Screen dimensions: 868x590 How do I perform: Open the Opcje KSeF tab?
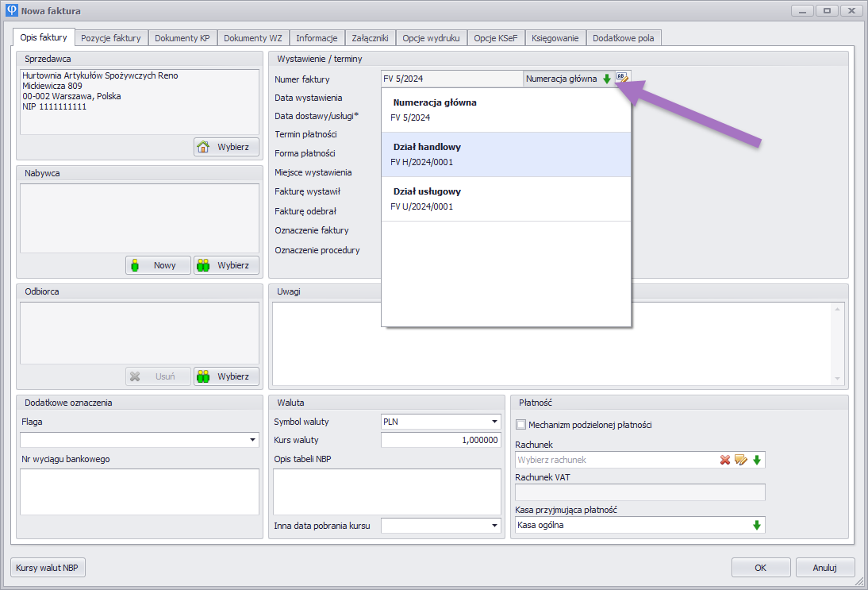coord(496,38)
